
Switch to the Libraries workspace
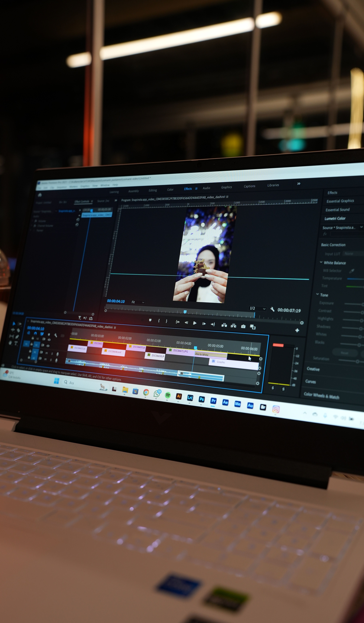(273, 185)
